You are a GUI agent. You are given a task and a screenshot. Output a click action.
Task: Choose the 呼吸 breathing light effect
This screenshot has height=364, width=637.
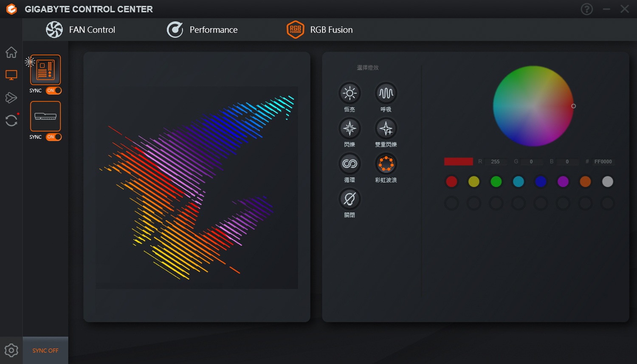click(386, 93)
